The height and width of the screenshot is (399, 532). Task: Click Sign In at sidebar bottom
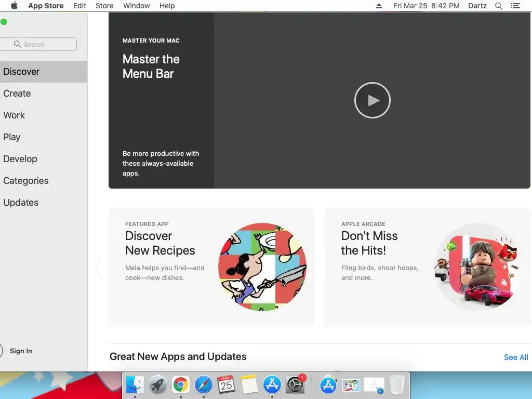(21, 351)
